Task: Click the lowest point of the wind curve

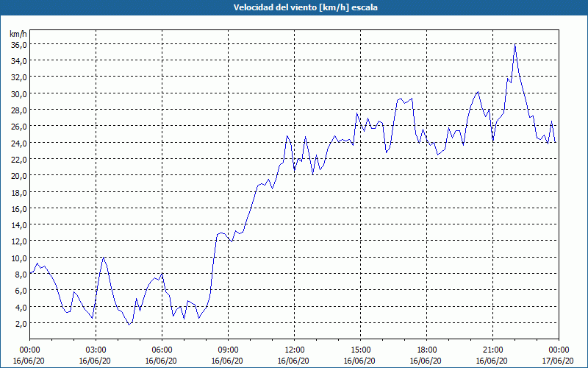Action: pyautogui.click(x=129, y=325)
